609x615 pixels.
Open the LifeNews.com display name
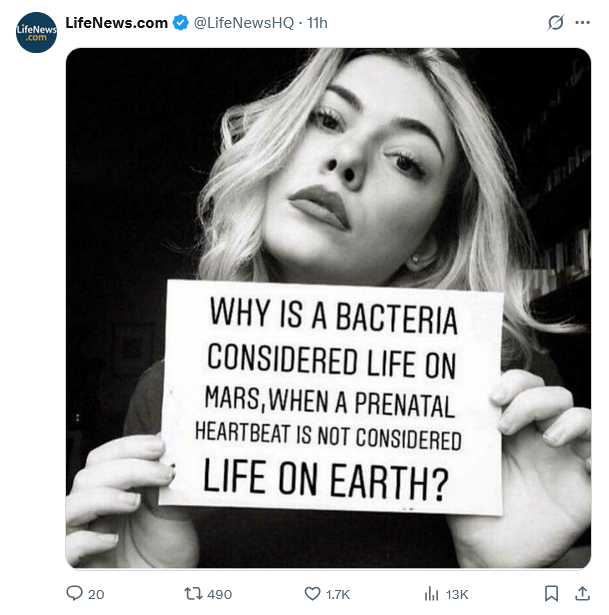117,22
